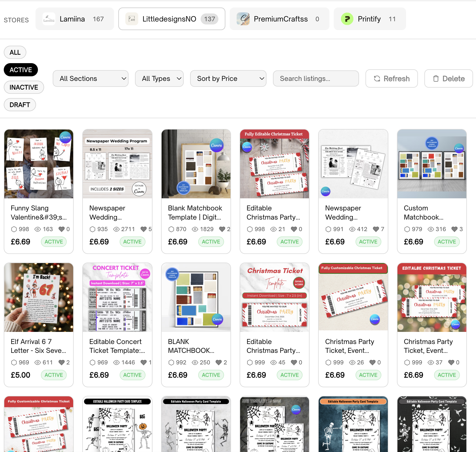Open the All Types dropdown
This screenshot has height=452, width=476.
159,78
